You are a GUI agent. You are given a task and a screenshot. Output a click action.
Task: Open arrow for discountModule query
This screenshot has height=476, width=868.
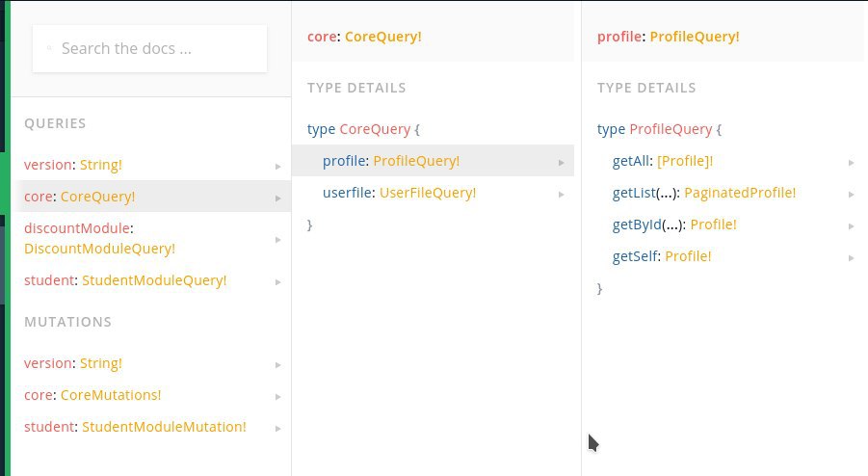(277, 240)
